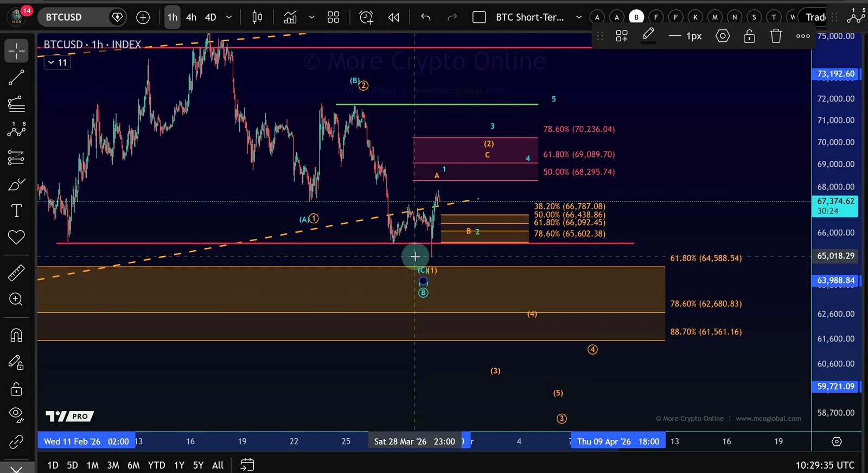Image resolution: width=868 pixels, height=473 pixels.
Task: Open the BTC Short-Ter... layout name
Action: tap(530, 17)
